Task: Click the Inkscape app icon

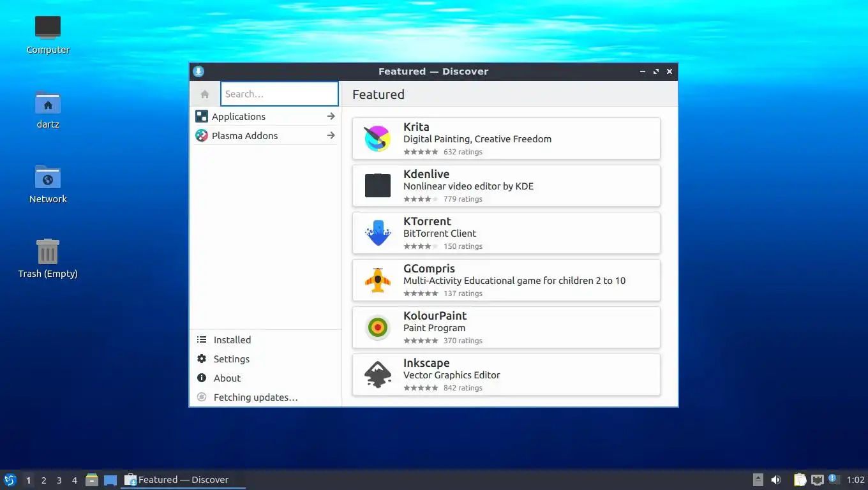Action: [x=377, y=375]
